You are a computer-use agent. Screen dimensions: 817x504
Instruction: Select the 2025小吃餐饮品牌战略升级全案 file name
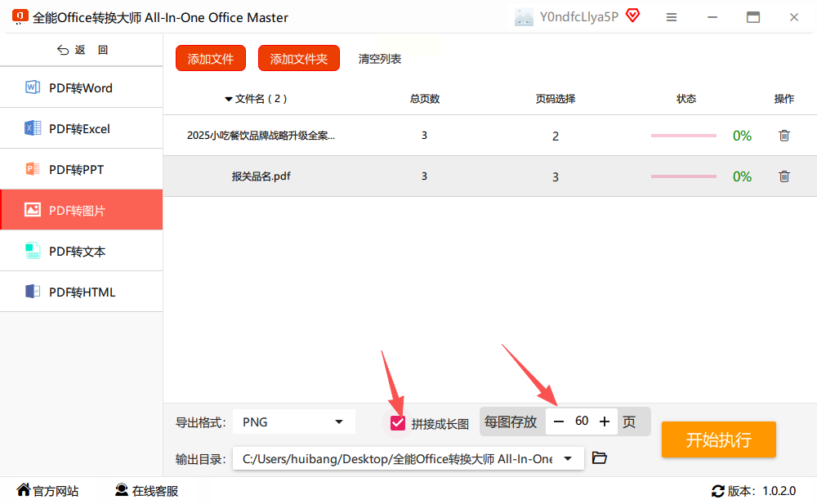[261, 136]
